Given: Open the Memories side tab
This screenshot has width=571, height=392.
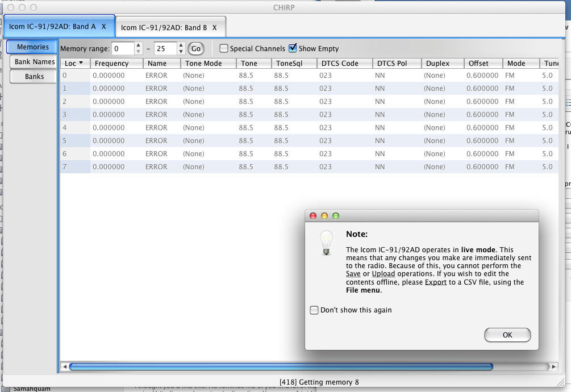Looking at the screenshot, I should [x=33, y=47].
